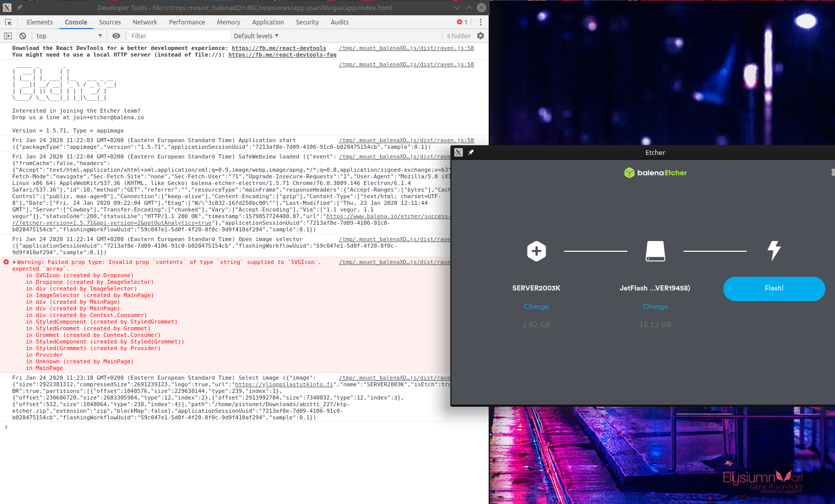Click the plus icon to select another image
This screenshot has width=835, height=504.
pyautogui.click(x=536, y=251)
